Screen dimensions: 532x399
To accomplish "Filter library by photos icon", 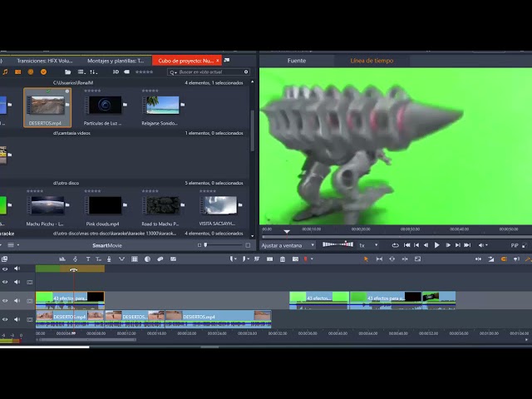I will tap(18, 72).
